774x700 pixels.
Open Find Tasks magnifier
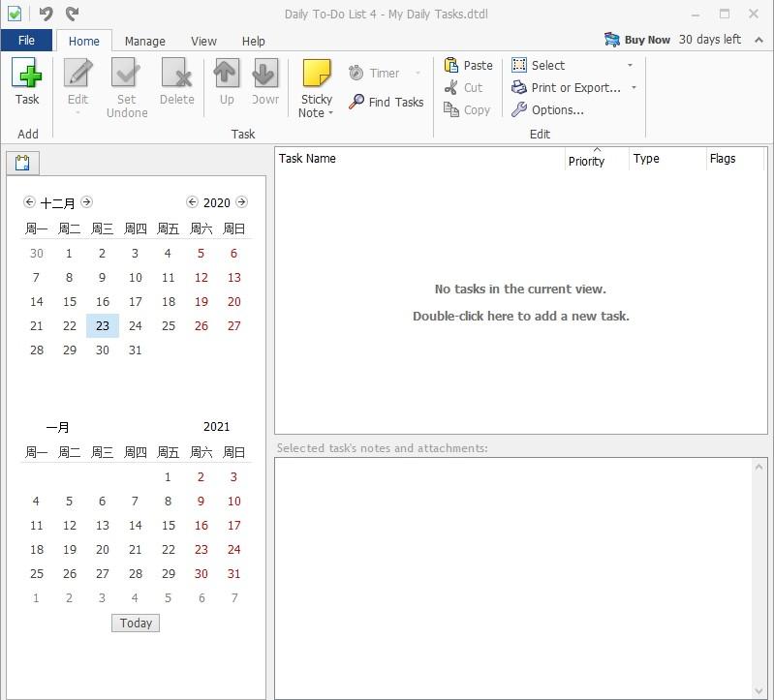coord(386,102)
